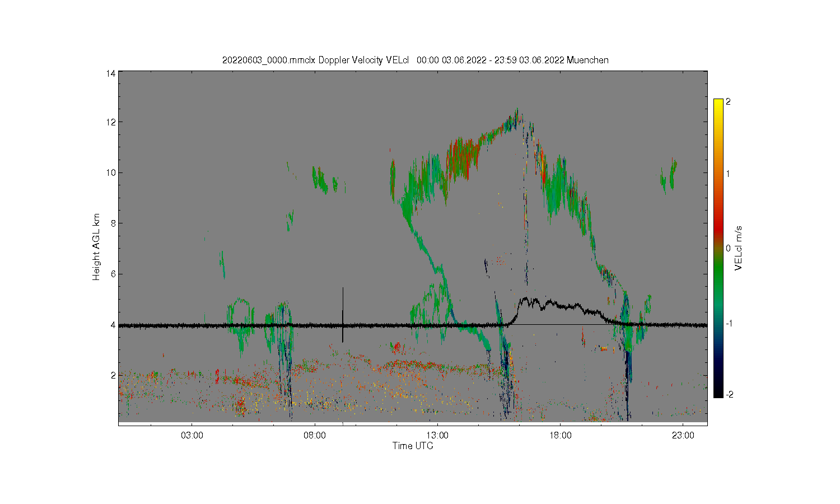This screenshot has height=504, width=840.
Task: Click the height axis label 2
Action: 114,375
